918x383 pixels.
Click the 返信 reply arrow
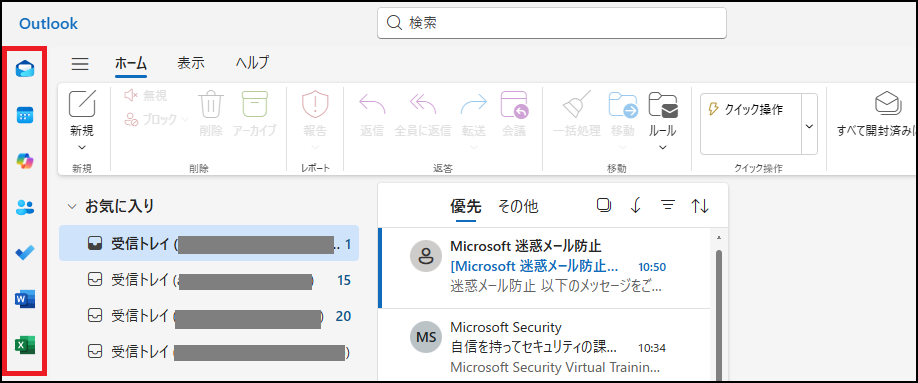click(372, 105)
